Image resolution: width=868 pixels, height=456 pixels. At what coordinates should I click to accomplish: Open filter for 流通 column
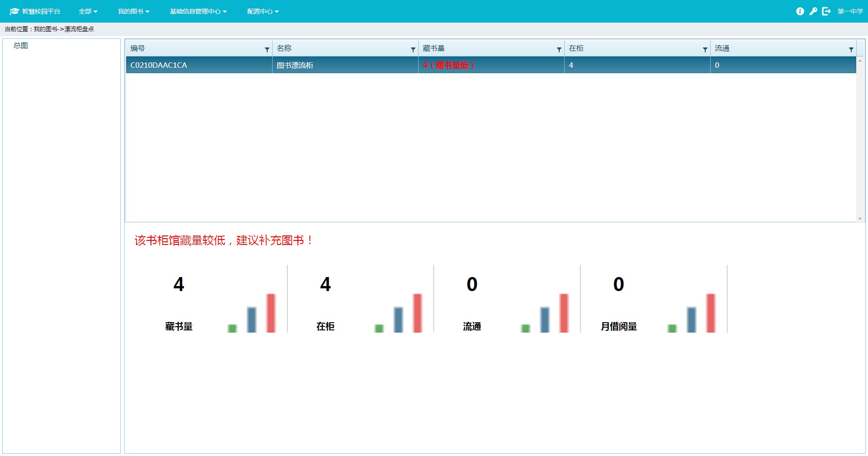[x=851, y=50]
